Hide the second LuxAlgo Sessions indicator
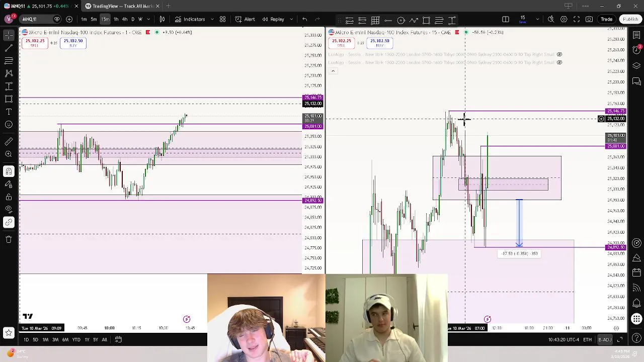The height and width of the screenshot is (362, 644). pyautogui.click(x=559, y=62)
